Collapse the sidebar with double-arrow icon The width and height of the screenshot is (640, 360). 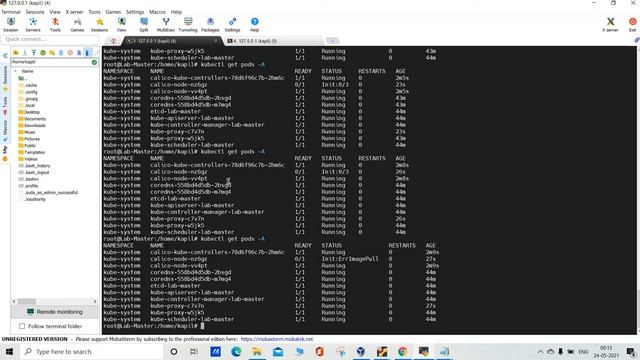[x=5, y=55]
